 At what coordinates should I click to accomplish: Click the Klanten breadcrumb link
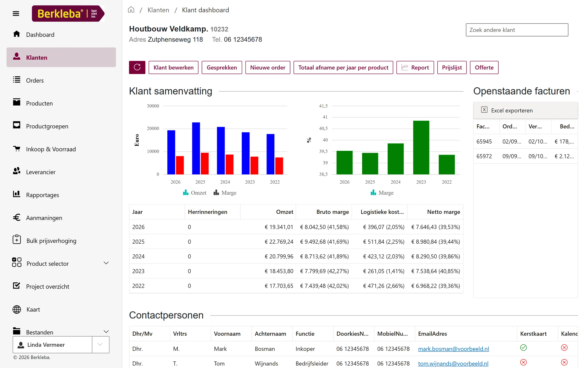point(158,10)
